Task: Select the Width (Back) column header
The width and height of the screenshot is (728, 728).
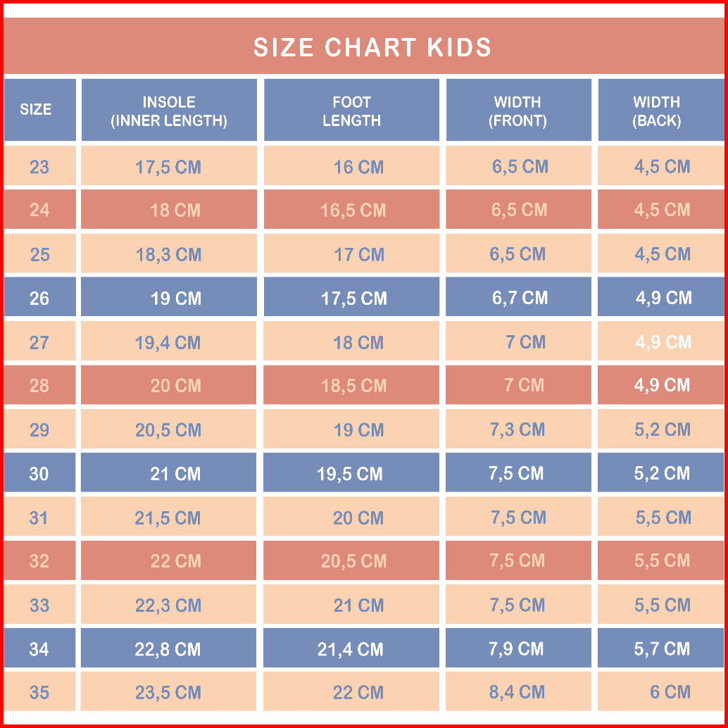Action: 657,111
